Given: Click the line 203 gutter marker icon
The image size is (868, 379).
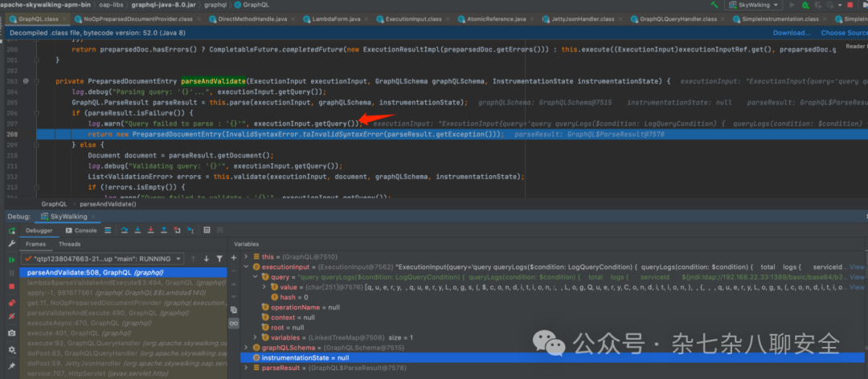Looking at the screenshot, I should (x=26, y=81).
